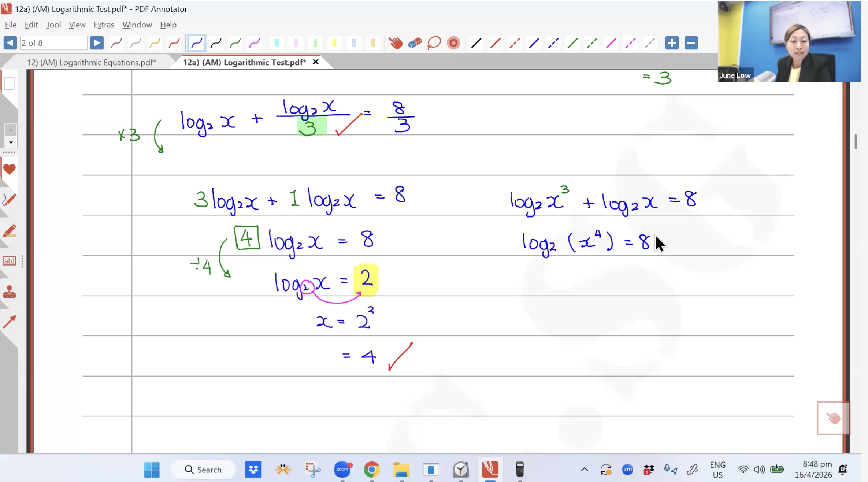Pick the orange highlighter marker
Image resolution: width=868 pixels, height=482 pixels.
pos(373,43)
